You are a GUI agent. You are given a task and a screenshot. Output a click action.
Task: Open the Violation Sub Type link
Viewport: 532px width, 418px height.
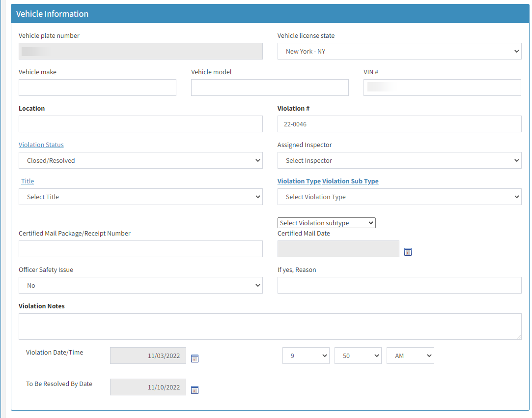click(350, 181)
